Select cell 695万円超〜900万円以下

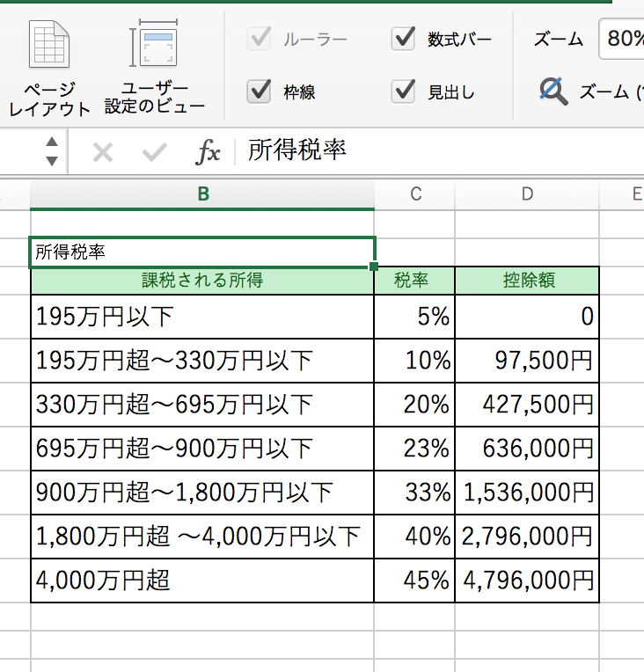point(202,449)
